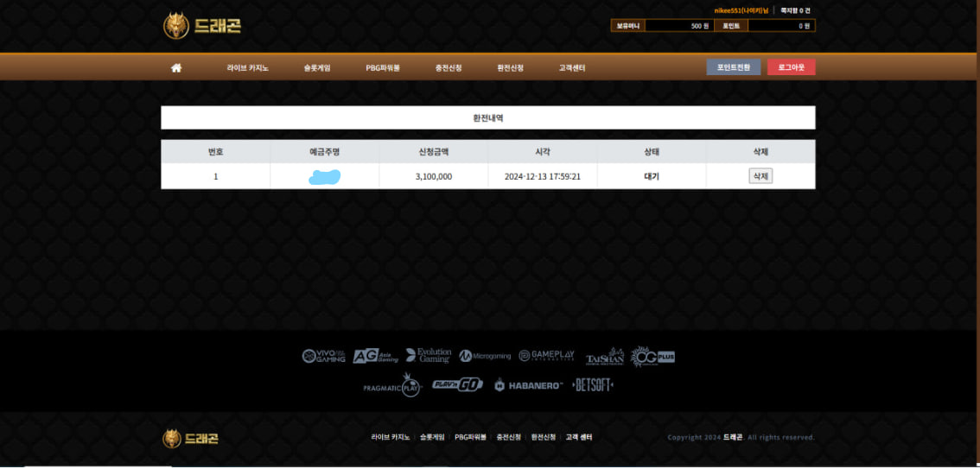
Task: Click the dragon logo in the footer
Action: [190, 438]
